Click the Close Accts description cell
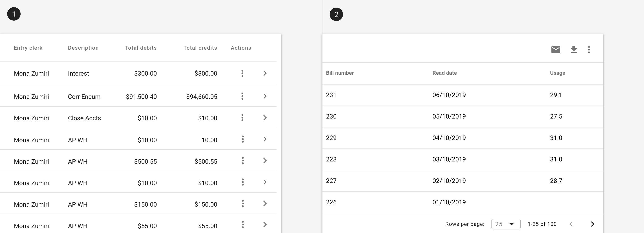644x233 pixels. coord(85,118)
